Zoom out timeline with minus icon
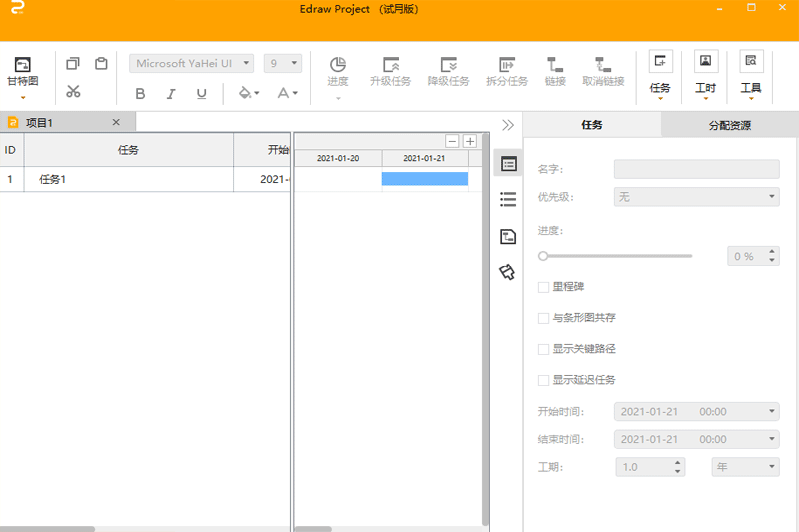The height and width of the screenshot is (532, 799). pos(452,141)
